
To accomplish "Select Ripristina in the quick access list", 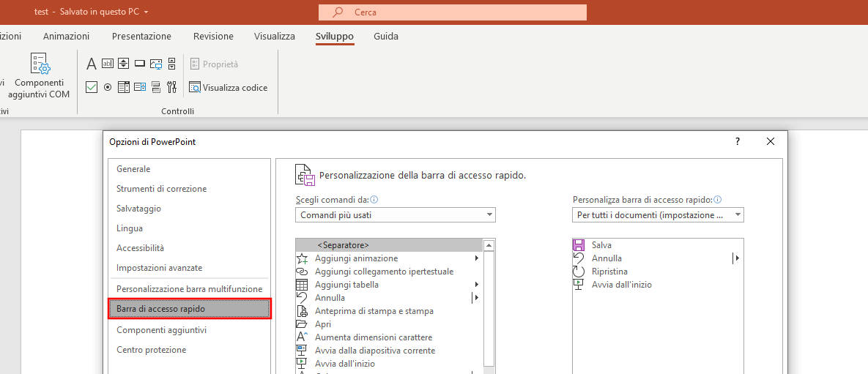I will pyautogui.click(x=658, y=271).
